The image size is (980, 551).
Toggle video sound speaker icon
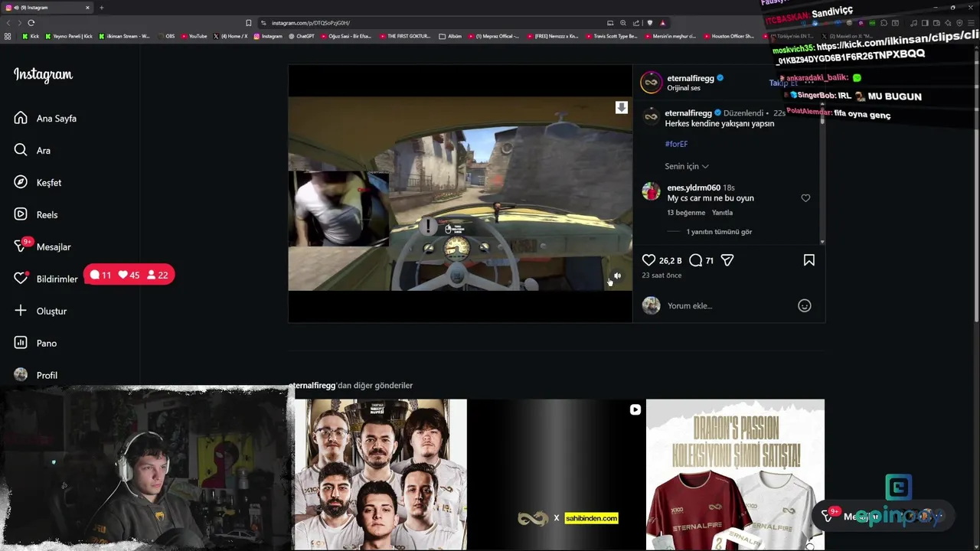[617, 275]
